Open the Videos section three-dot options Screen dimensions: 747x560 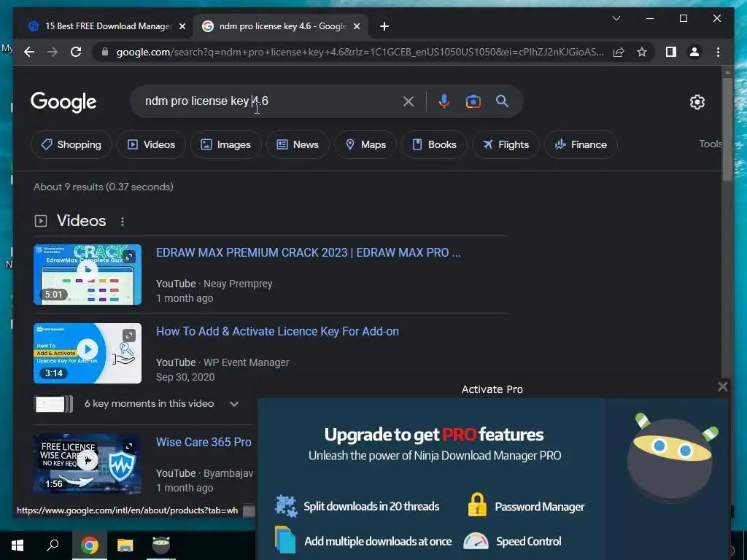pos(123,222)
